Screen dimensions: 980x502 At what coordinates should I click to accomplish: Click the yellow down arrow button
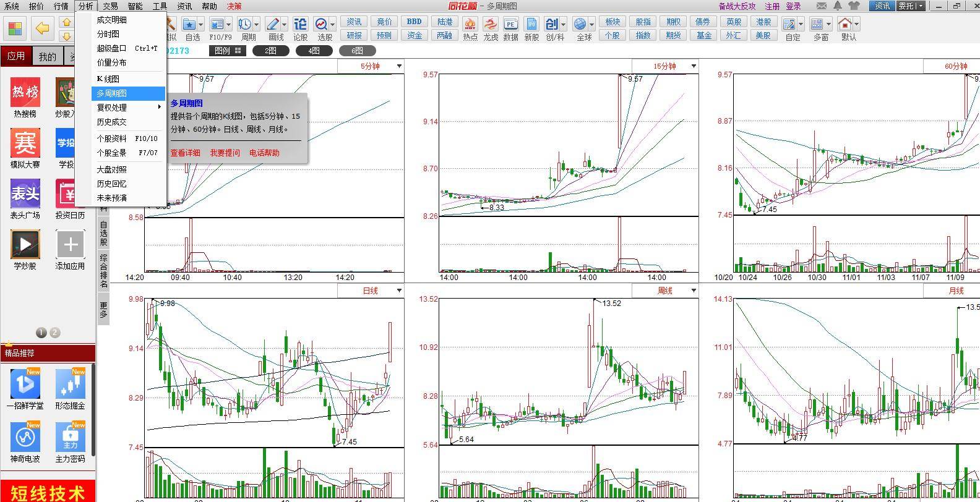[x=66, y=36]
